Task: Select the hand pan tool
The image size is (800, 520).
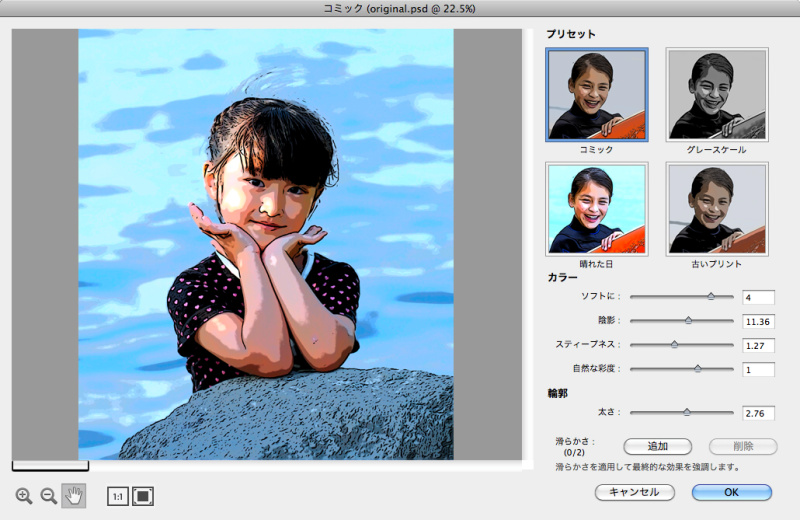Action: pyautogui.click(x=73, y=496)
